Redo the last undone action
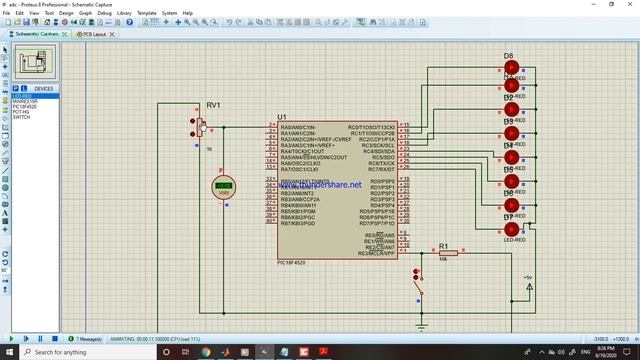This screenshot has height=360, width=640. (x=239, y=22)
